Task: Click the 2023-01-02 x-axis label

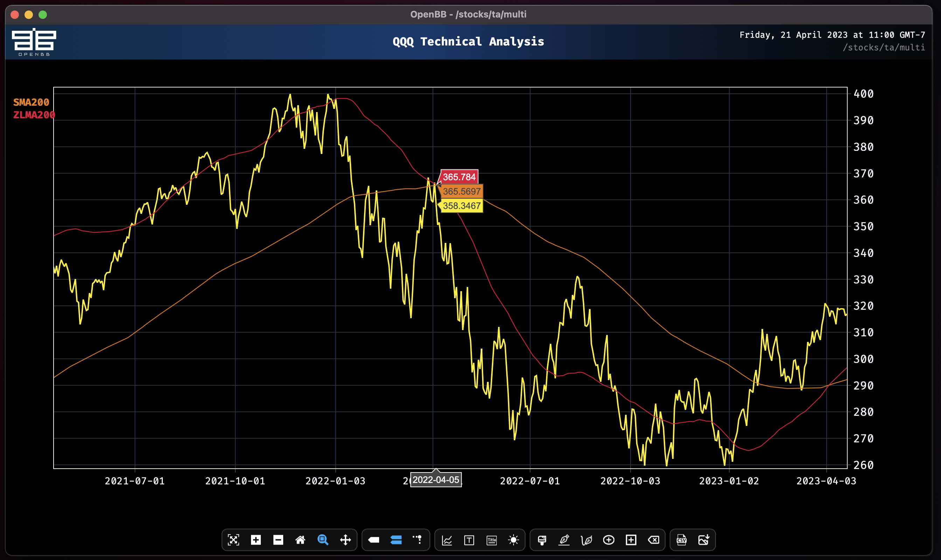Action: pos(729,481)
